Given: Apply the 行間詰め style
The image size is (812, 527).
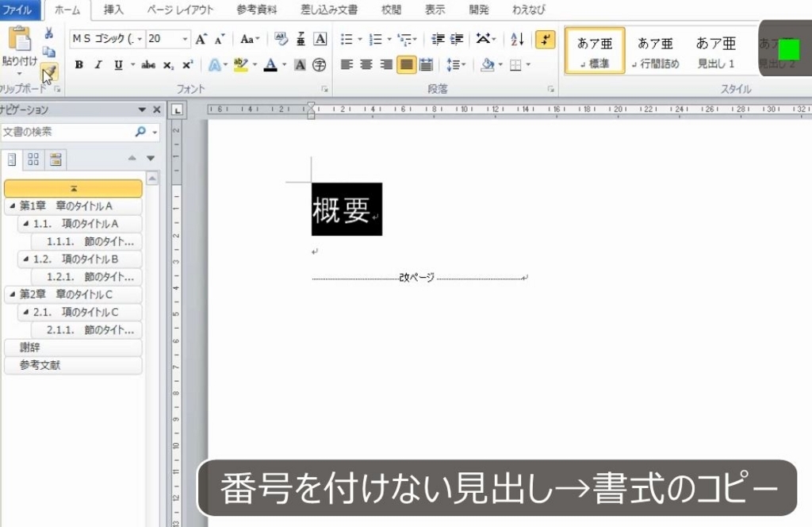Looking at the screenshot, I should (655, 51).
